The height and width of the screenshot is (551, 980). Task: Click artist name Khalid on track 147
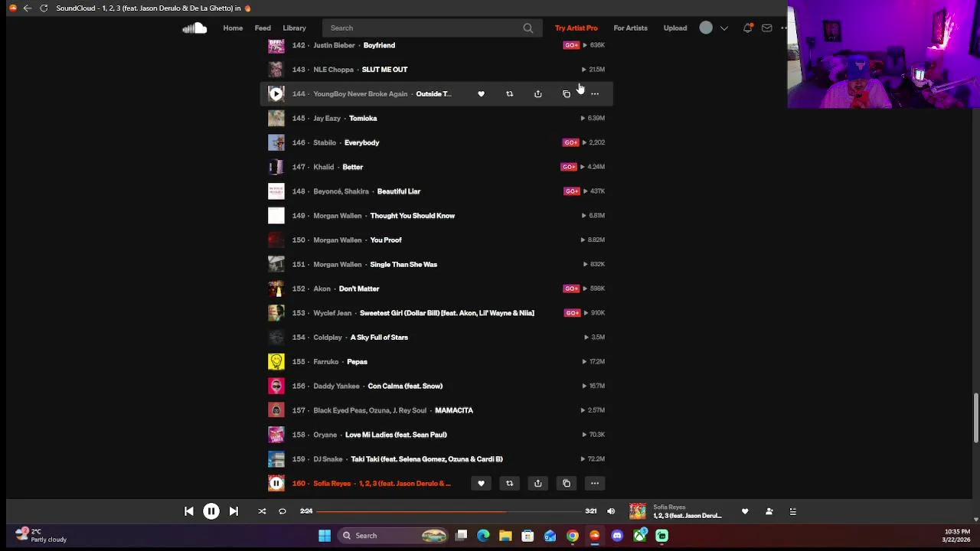click(323, 167)
